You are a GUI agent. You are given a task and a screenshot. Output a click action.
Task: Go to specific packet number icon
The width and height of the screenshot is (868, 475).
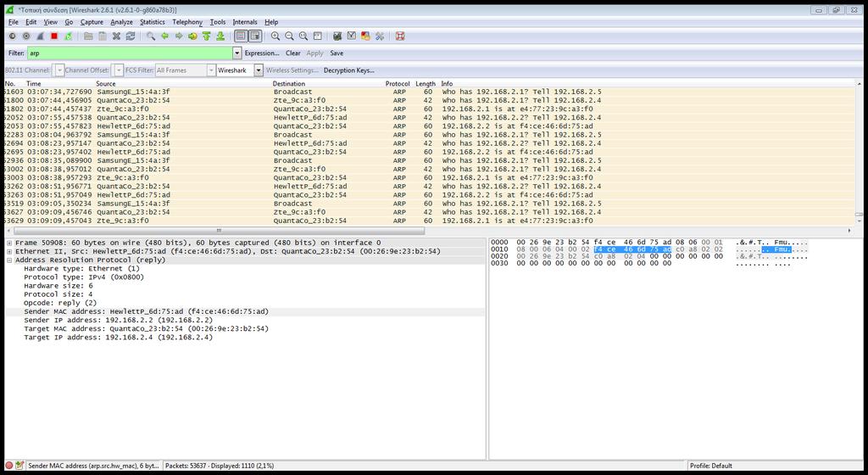pyautogui.click(x=192, y=36)
